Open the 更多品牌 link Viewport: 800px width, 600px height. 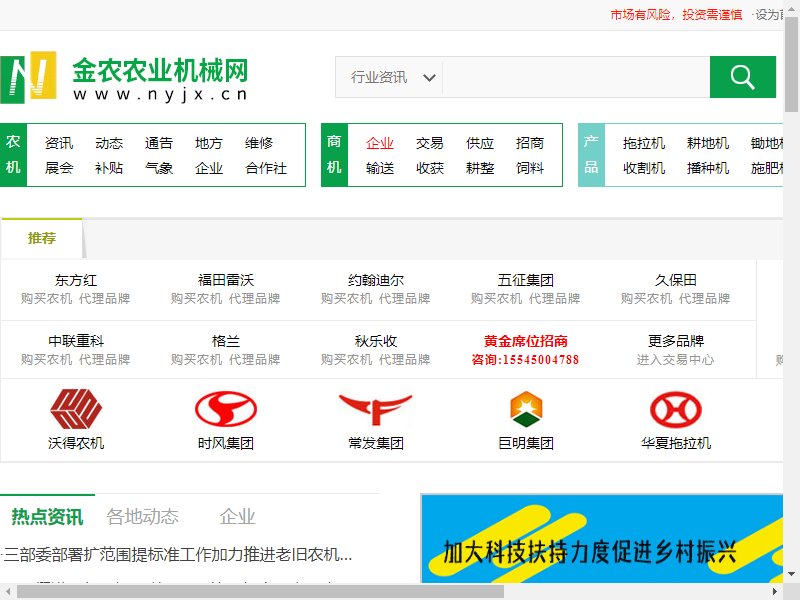[x=676, y=341]
